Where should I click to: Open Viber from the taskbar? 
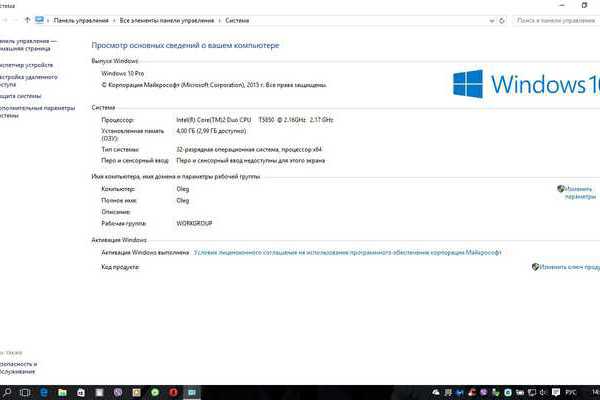(x=118, y=392)
